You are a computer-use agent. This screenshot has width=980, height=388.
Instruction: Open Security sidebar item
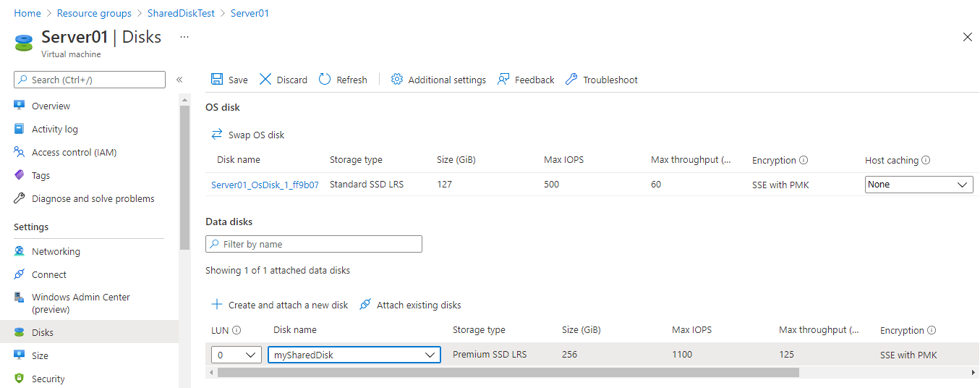tap(48, 379)
